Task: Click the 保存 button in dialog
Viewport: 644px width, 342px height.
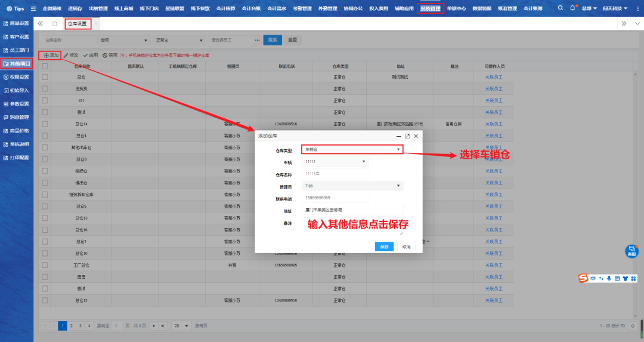Action: pyautogui.click(x=384, y=247)
